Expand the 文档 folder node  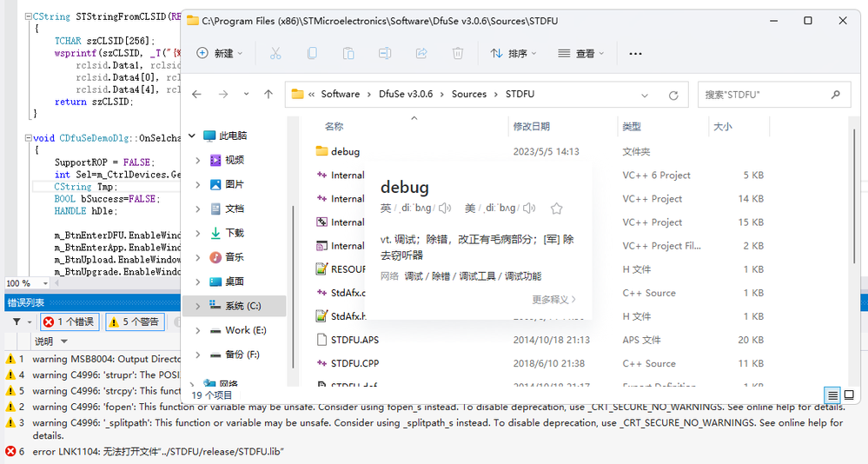pyautogui.click(x=197, y=209)
